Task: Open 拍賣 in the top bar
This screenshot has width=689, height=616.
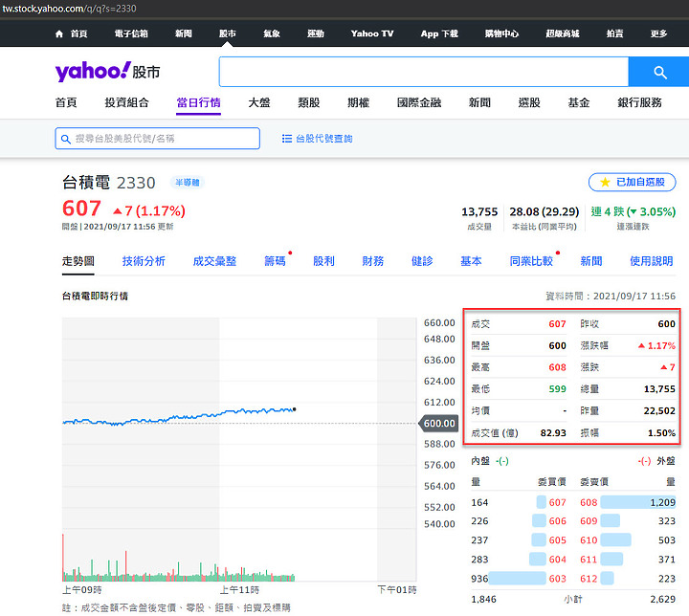Action: 614,33
